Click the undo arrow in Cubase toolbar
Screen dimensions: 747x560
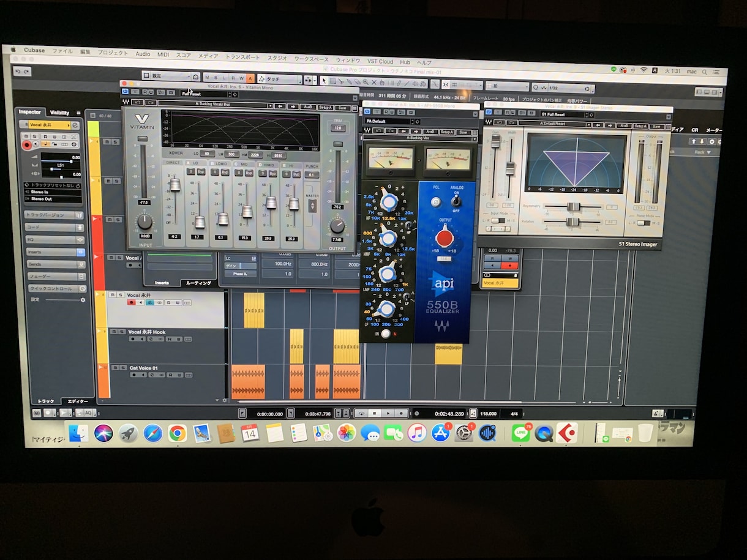pos(18,72)
